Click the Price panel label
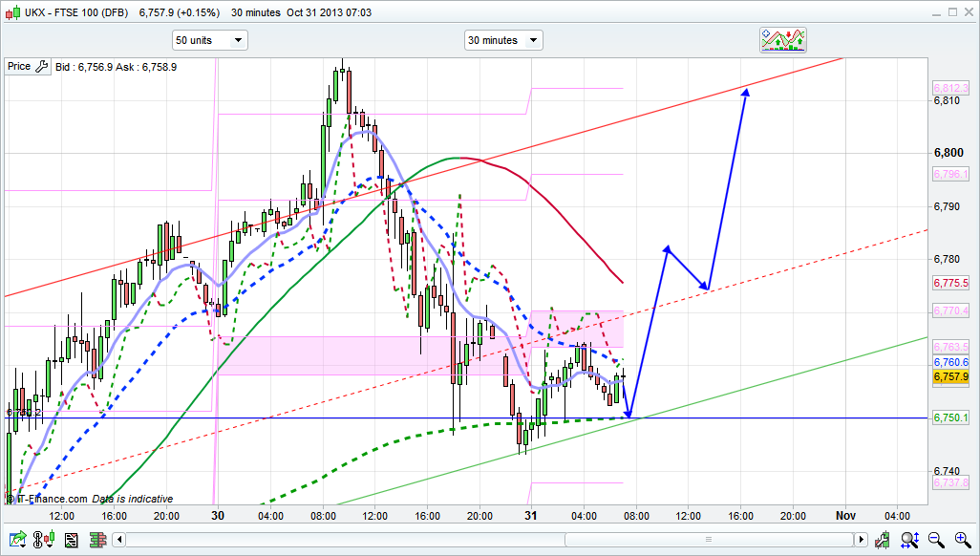980x556 pixels. point(18,67)
